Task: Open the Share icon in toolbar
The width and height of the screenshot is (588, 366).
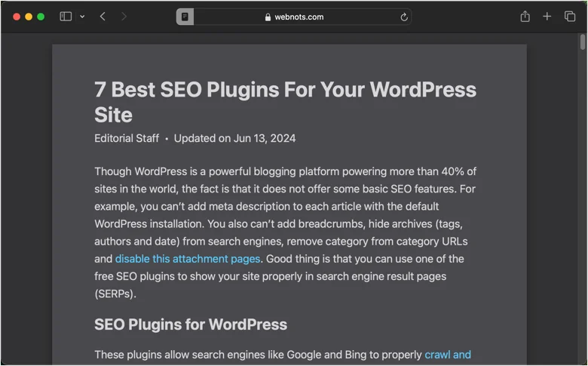Action: [x=525, y=16]
